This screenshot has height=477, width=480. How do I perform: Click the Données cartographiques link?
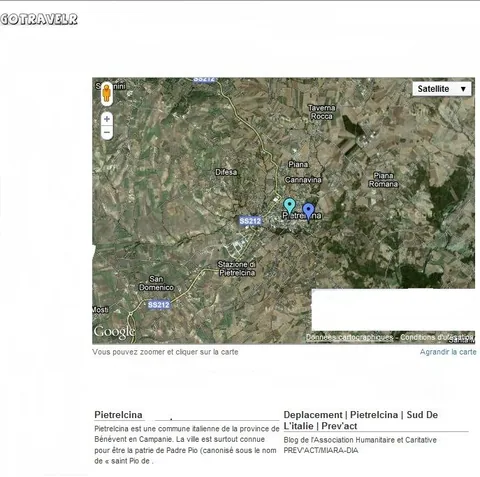[x=349, y=337]
